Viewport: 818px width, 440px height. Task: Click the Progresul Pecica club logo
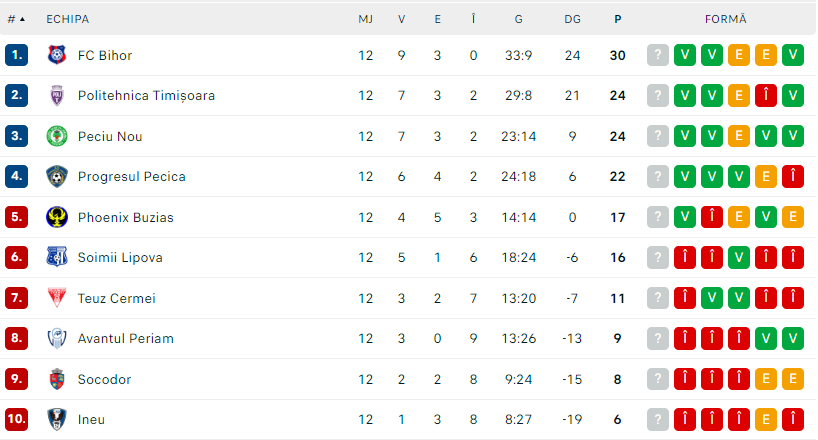click(56, 177)
